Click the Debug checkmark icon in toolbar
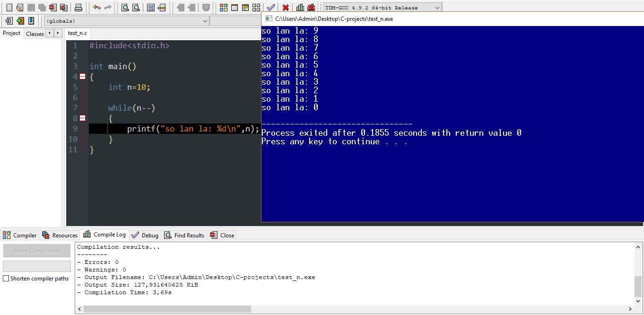The image size is (644, 315). [x=271, y=8]
